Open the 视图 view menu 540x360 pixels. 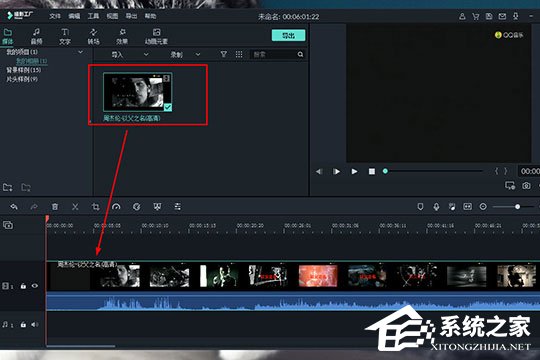tap(112, 16)
